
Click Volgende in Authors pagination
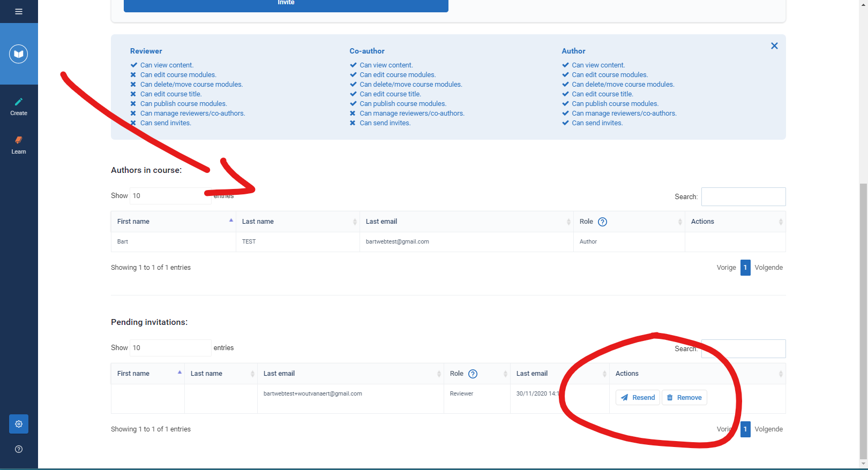pyautogui.click(x=768, y=268)
